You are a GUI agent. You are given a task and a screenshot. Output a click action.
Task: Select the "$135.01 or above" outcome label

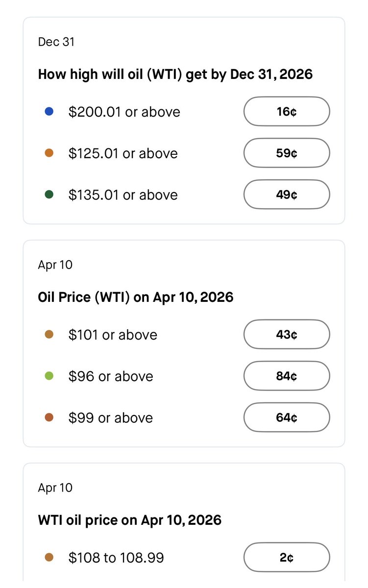click(x=123, y=195)
